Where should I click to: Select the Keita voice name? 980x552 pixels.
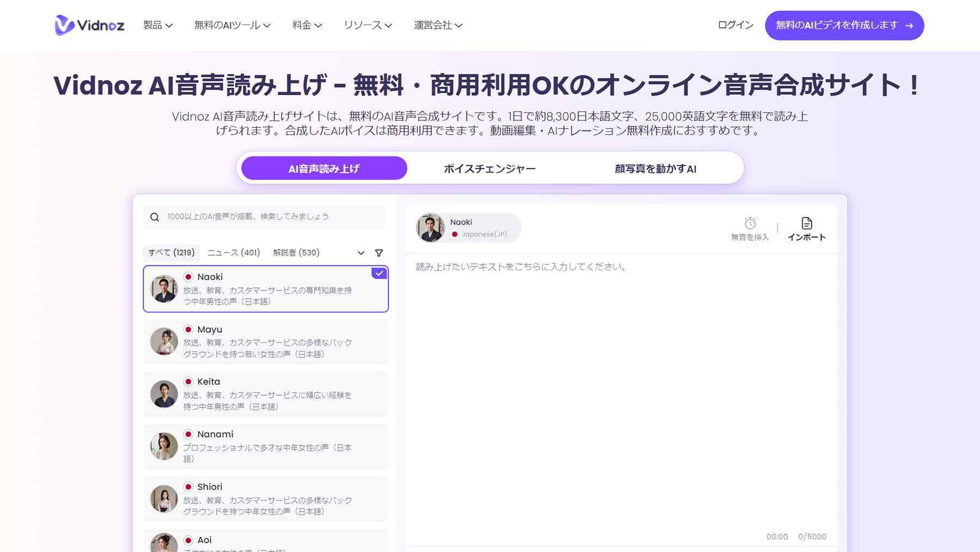pyautogui.click(x=209, y=382)
